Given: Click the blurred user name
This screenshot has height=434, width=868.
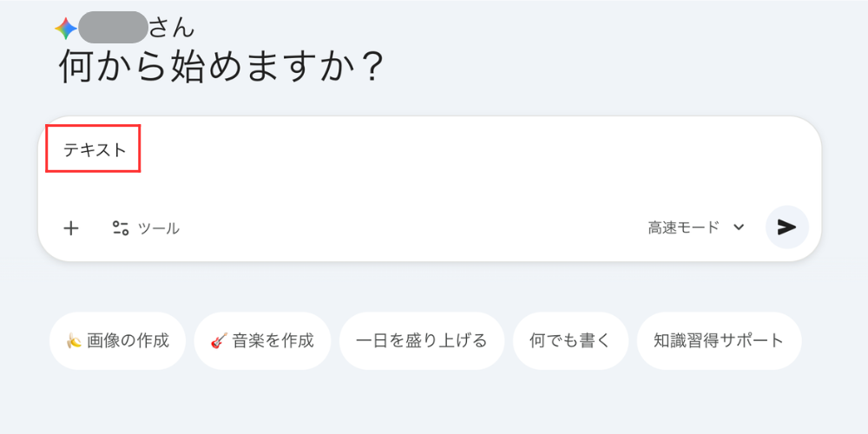Looking at the screenshot, I should [113, 28].
